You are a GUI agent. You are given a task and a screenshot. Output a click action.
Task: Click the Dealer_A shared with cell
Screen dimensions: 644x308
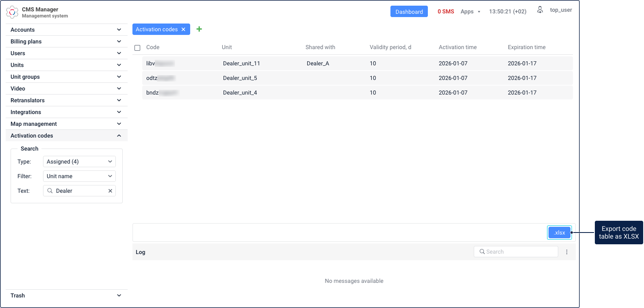[x=318, y=63]
